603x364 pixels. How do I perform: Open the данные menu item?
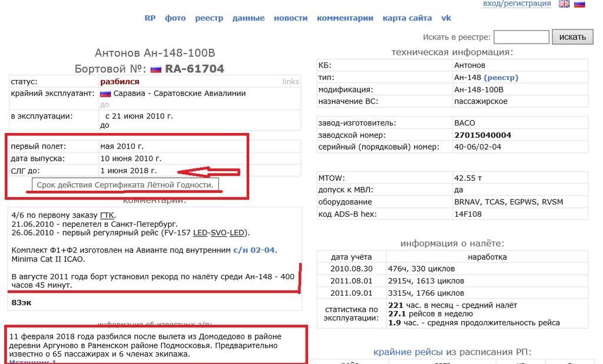tap(249, 18)
